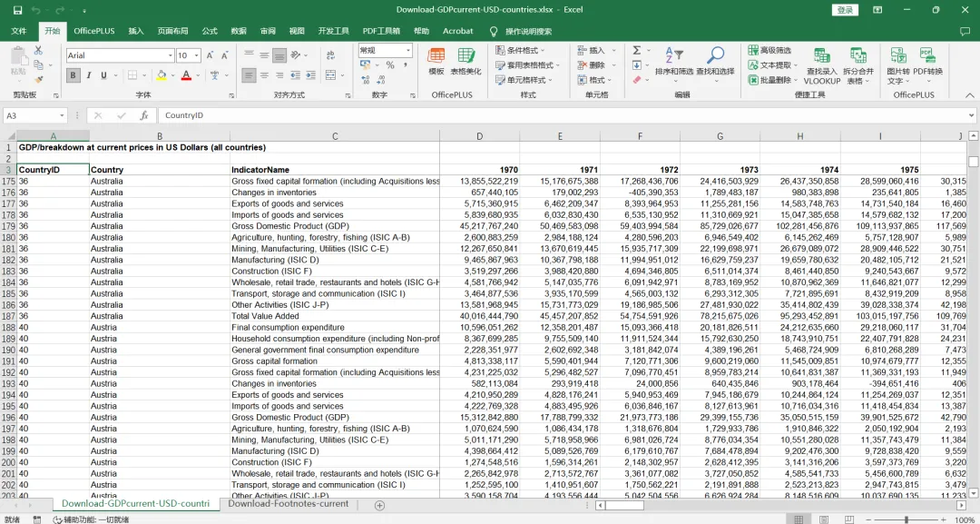Expand the 条件格式 conditional formatting menu
980x524 pixels.
(x=520, y=50)
